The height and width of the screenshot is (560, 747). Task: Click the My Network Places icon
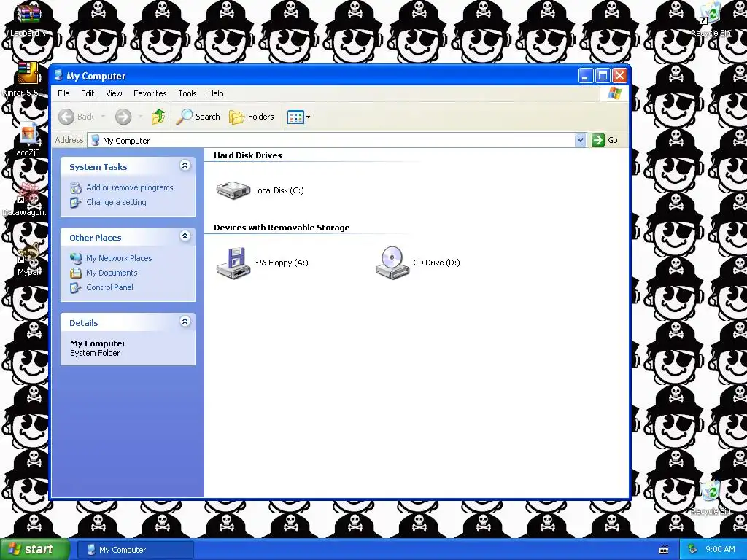pyautogui.click(x=76, y=258)
